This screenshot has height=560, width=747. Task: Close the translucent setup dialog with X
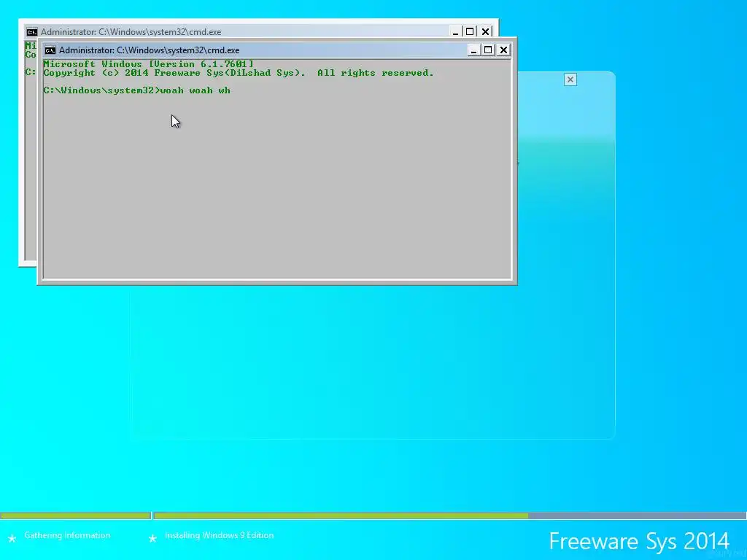click(x=570, y=79)
